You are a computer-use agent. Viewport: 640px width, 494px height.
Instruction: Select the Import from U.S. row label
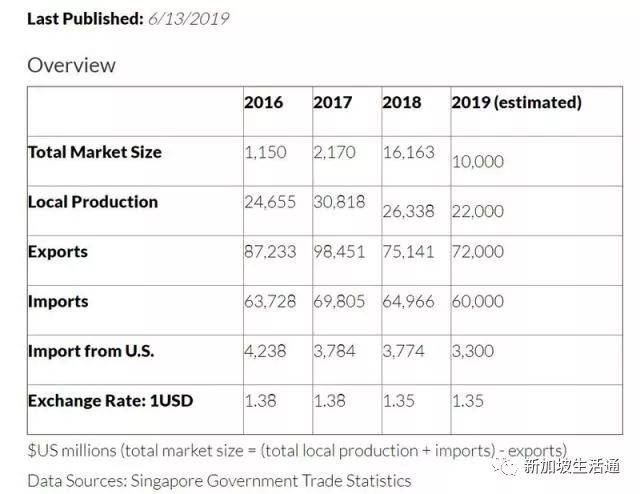[x=91, y=351]
